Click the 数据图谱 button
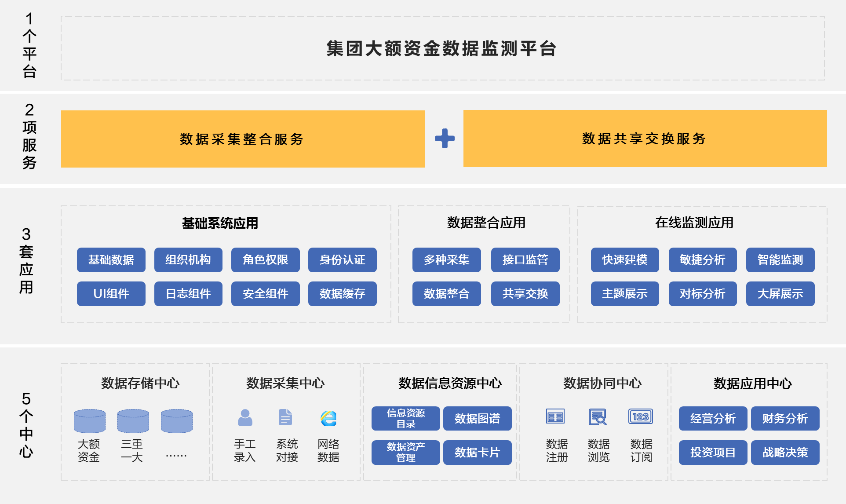The image size is (846, 504). [477, 418]
